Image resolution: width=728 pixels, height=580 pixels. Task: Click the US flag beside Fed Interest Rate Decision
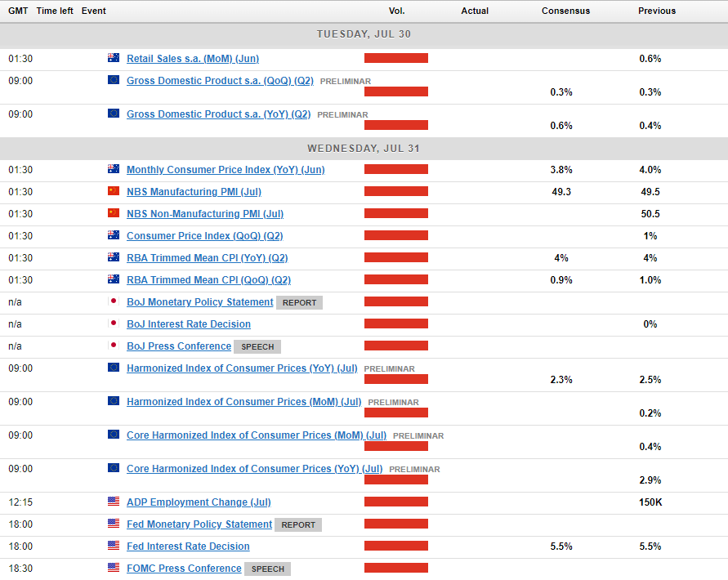coord(113,547)
